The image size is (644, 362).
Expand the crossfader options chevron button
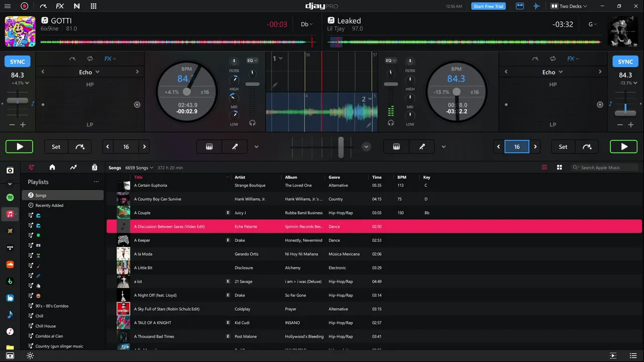pos(366,147)
